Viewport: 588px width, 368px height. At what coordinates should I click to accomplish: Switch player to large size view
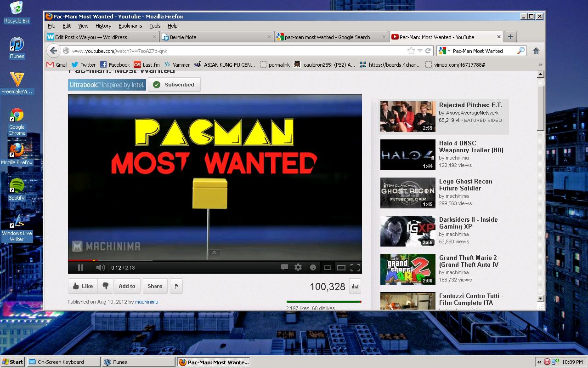pos(341,267)
